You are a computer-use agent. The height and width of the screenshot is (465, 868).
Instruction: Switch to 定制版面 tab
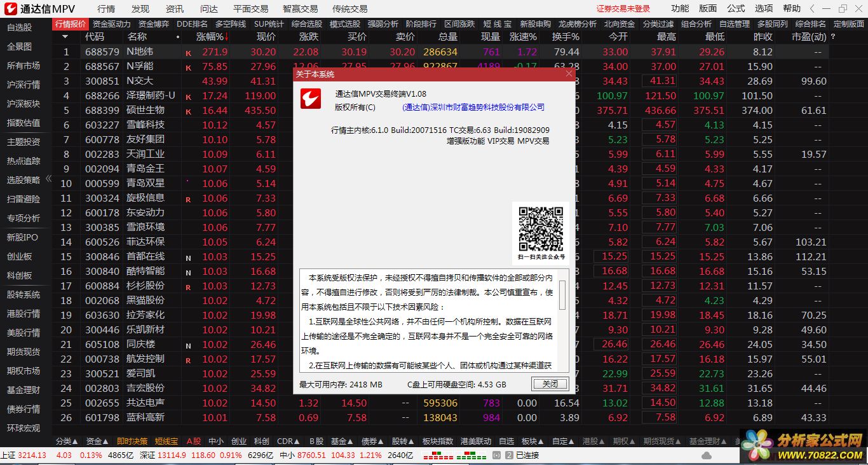tap(848, 24)
